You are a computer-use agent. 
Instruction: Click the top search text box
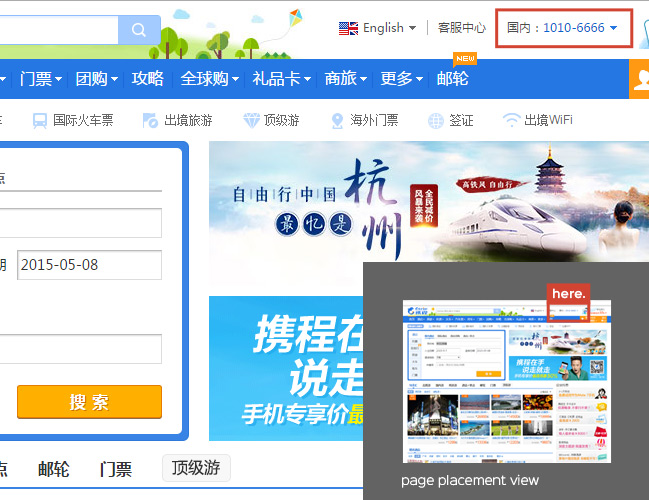(x=59, y=30)
